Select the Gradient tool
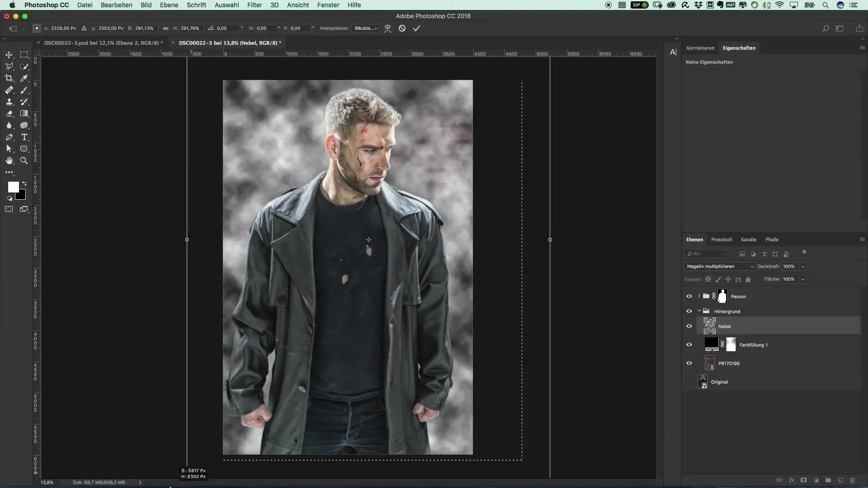 (x=24, y=113)
